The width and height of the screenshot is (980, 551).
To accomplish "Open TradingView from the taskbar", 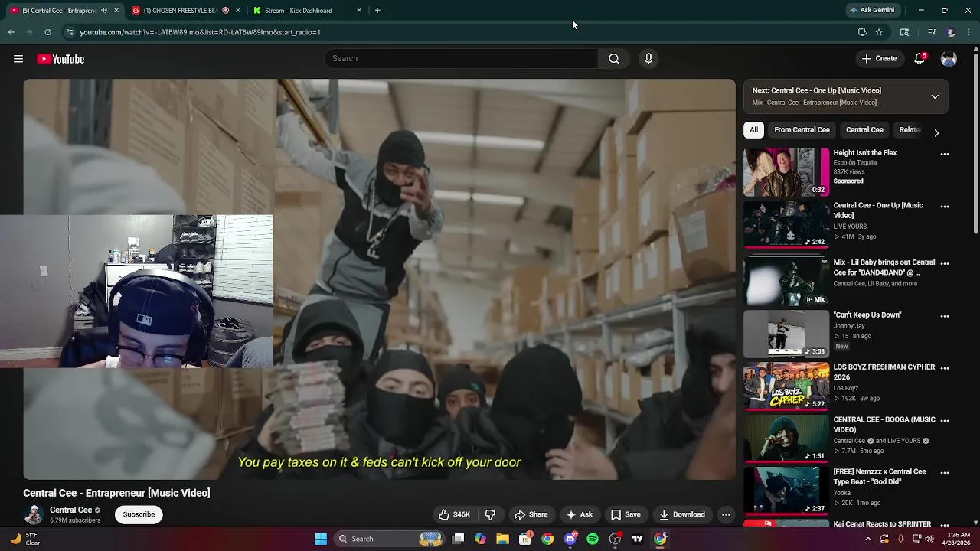I will (x=637, y=539).
